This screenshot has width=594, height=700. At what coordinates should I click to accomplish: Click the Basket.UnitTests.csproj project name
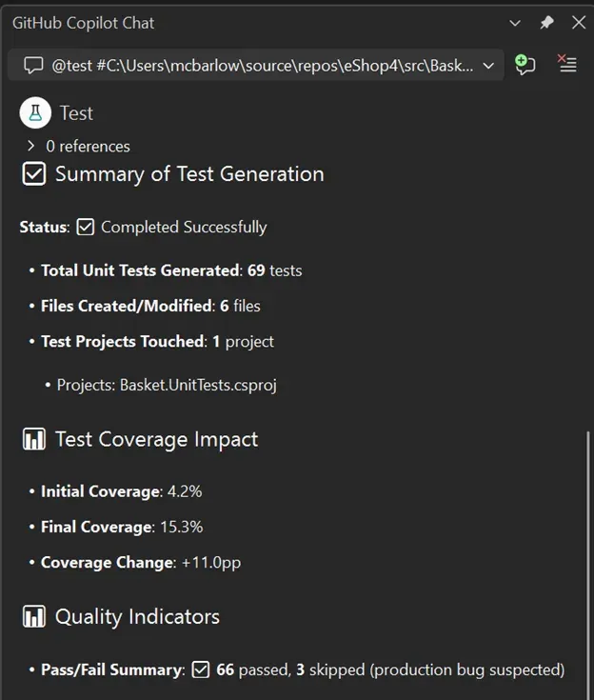[x=198, y=385]
